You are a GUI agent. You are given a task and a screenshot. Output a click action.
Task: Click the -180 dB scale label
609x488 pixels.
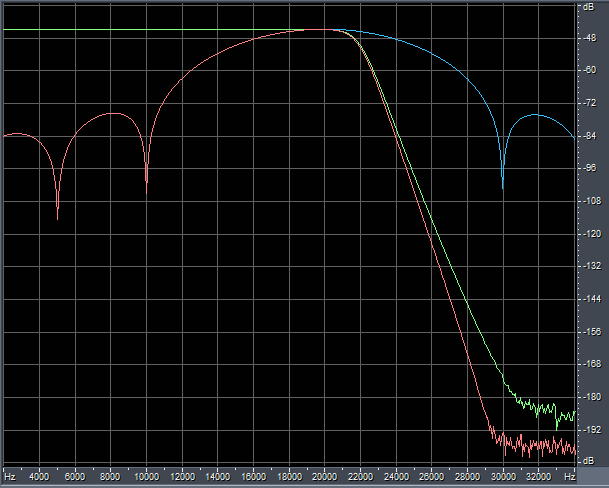click(x=591, y=397)
